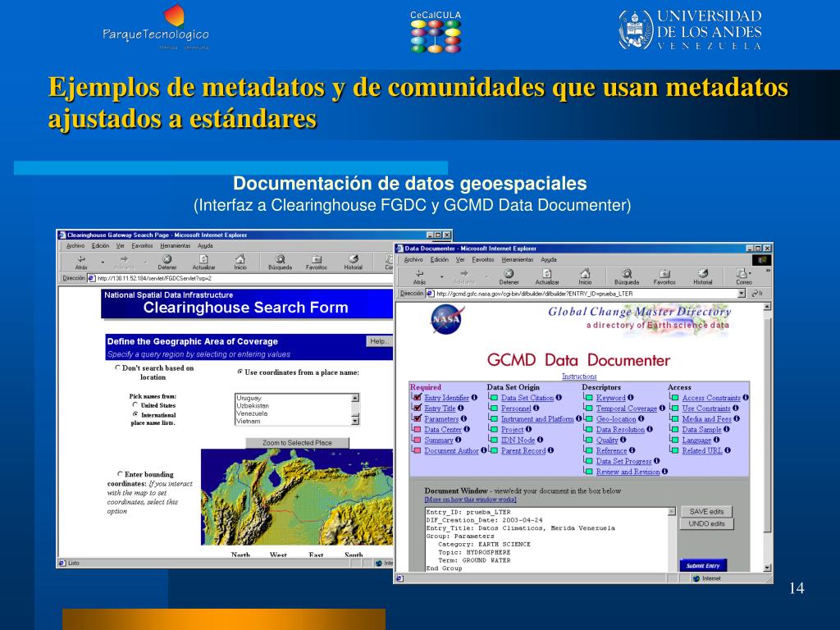Click Data Documenter page scrollbar down arrow

767,568
